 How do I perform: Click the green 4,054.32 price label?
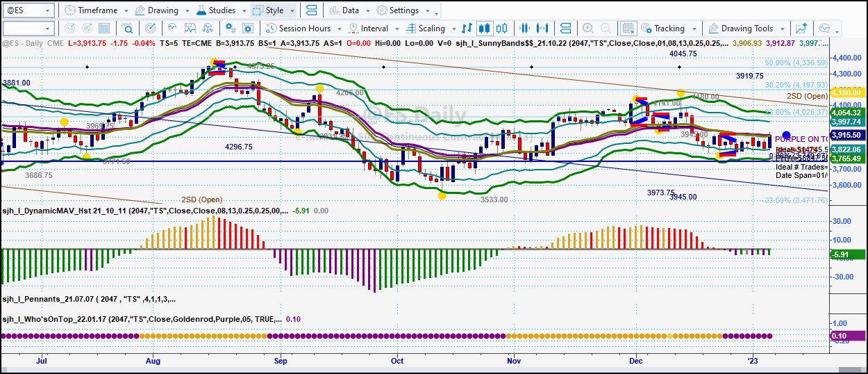pyautogui.click(x=847, y=112)
